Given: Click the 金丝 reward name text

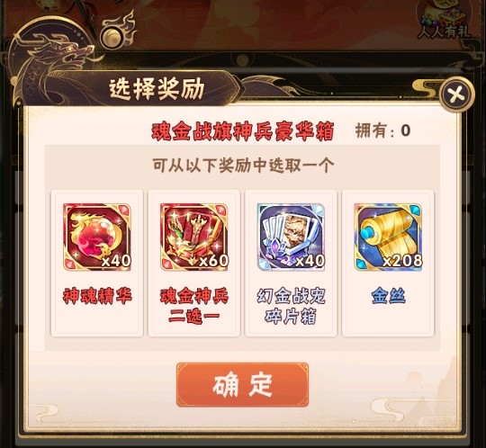Looking at the screenshot, I should (388, 296).
